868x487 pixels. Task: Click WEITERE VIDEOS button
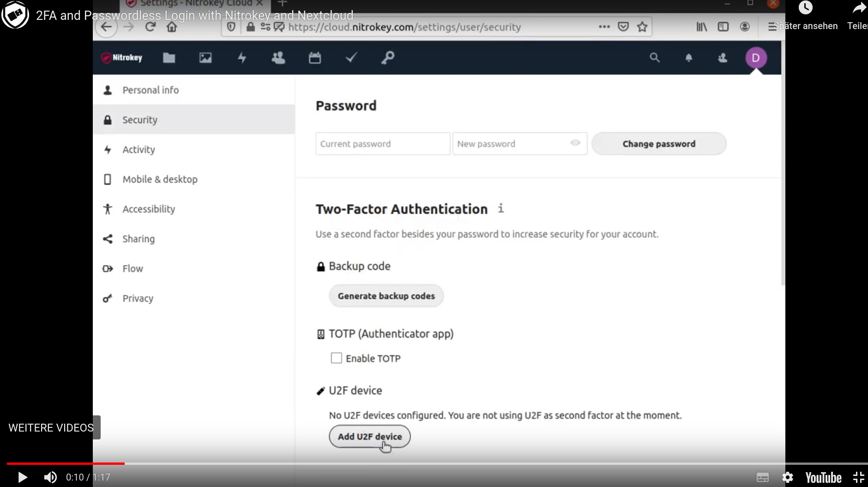pyautogui.click(x=51, y=428)
